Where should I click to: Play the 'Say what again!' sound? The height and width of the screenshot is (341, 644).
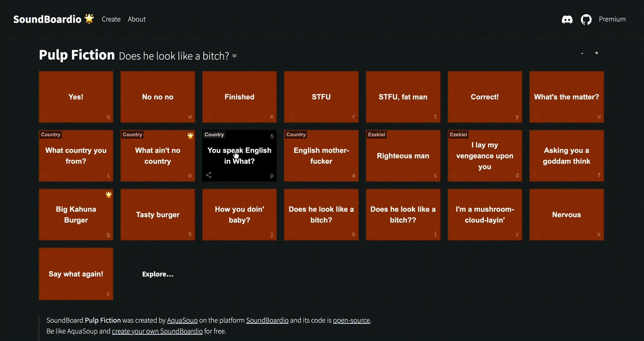[76, 274]
